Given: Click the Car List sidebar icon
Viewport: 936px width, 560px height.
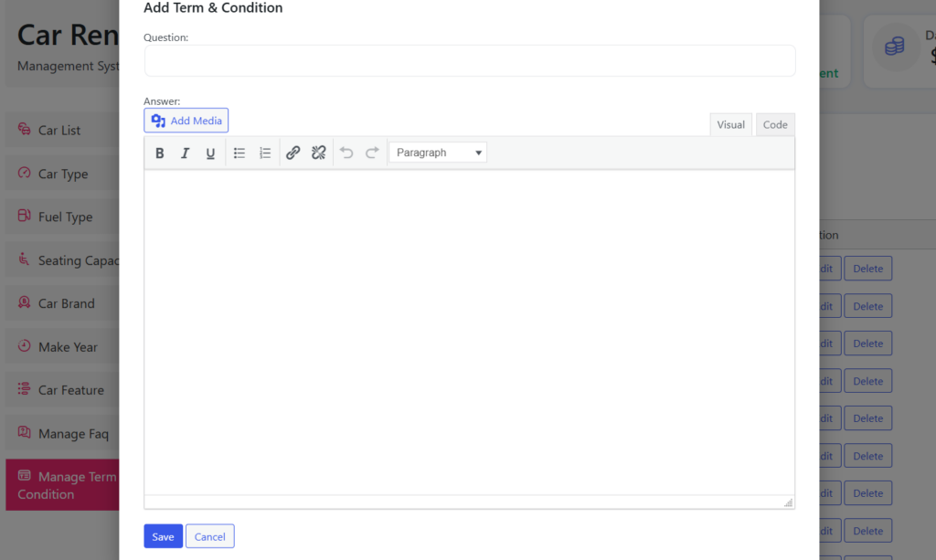Looking at the screenshot, I should [x=24, y=129].
